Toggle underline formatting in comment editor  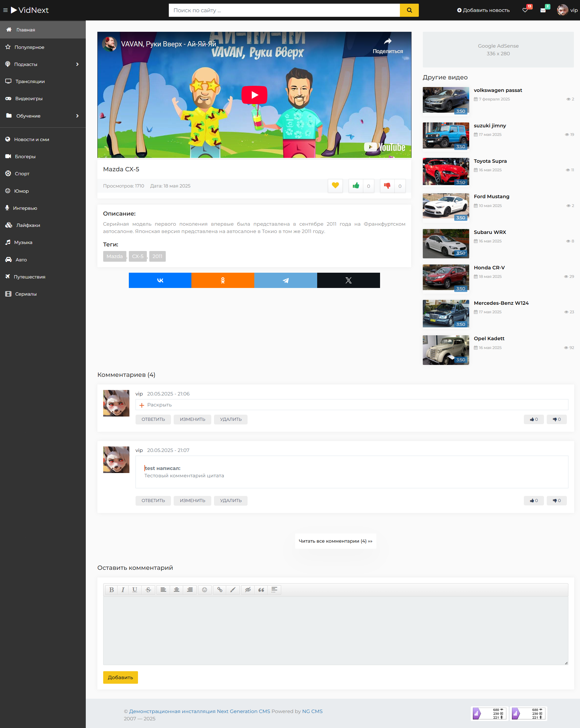tap(135, 590)
